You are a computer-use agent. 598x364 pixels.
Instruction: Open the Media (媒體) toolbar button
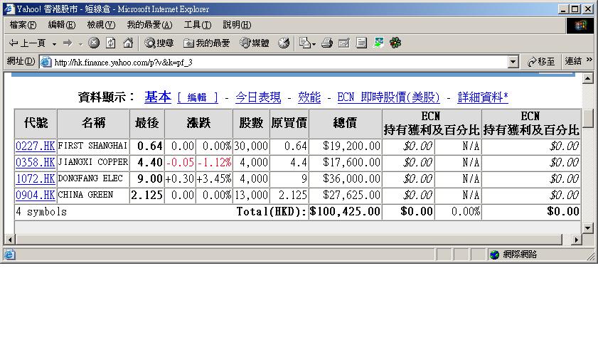coord(255,43)
